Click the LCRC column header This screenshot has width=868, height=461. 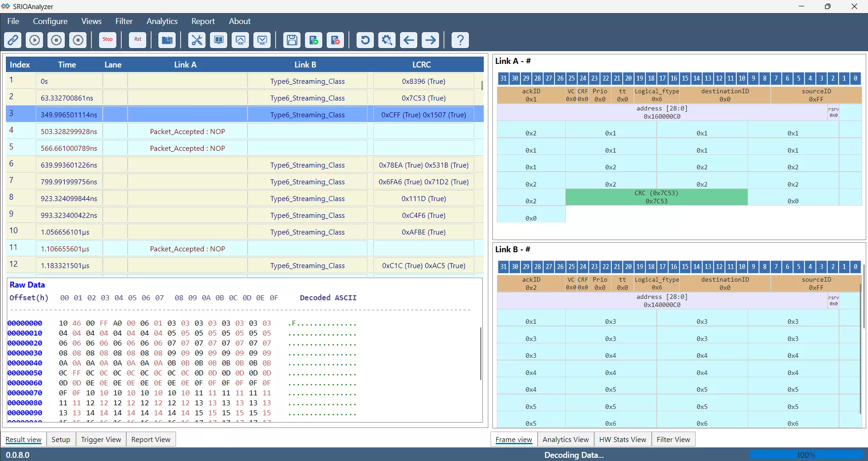pyautogui.click(x=421, y=65)
